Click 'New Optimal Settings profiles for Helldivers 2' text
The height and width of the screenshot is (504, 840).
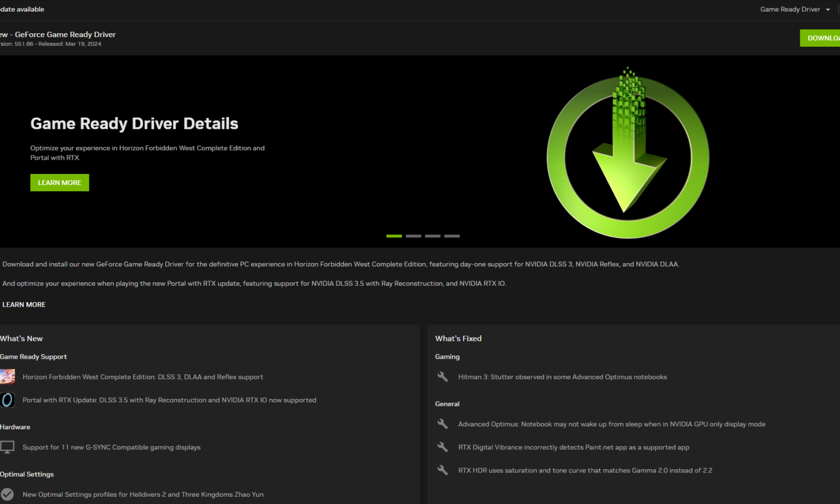coord(143,495)
